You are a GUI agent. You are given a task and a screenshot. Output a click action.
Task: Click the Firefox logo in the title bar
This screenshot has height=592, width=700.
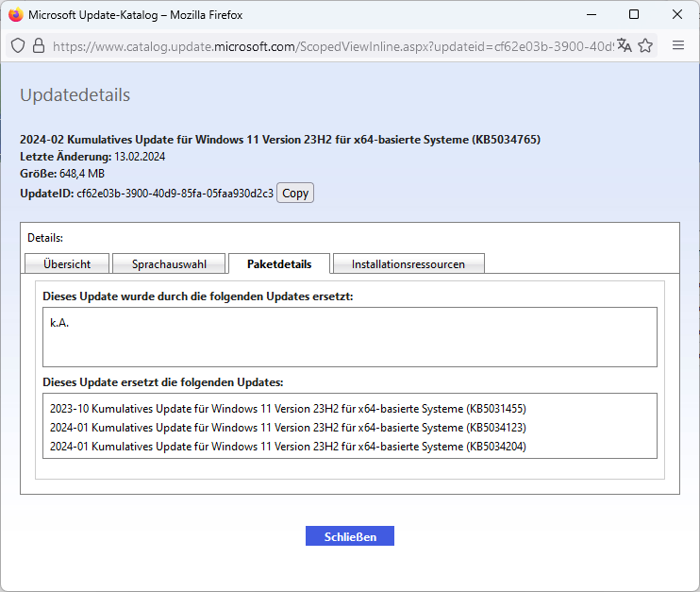click(16, 15)
